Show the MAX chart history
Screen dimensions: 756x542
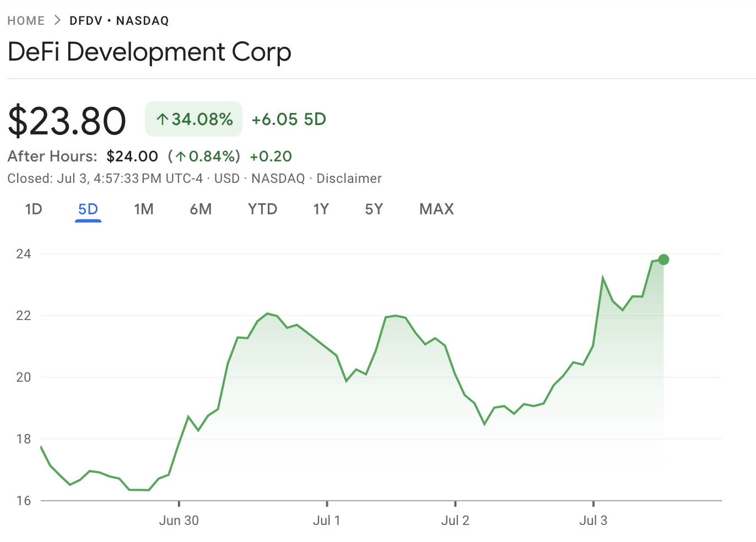click(436, 209)
